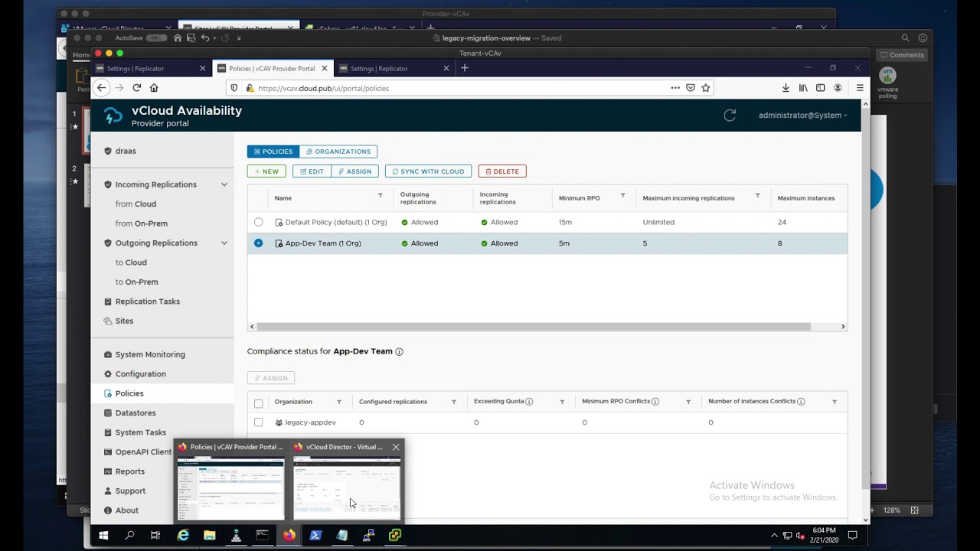Click the policies table right scroll arrow
This screenshot has height=551, width=980.
[843, 327]
